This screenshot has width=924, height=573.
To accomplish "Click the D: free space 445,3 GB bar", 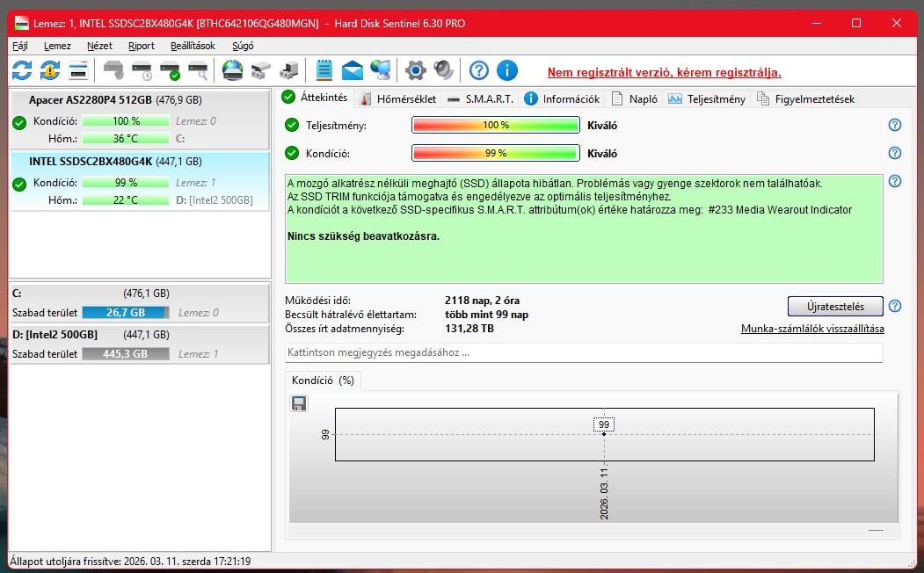I will (126, 354).
